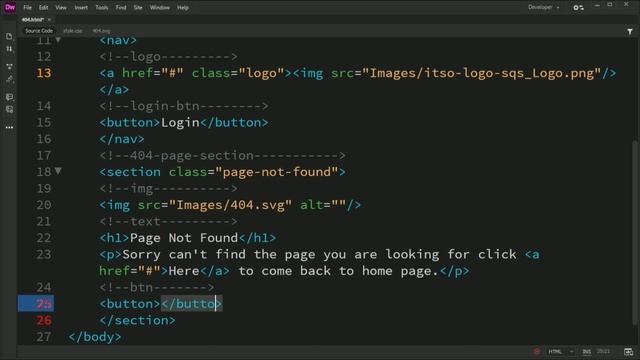
Task: Click the Login button text in code
Action: (x=180, y=122)
